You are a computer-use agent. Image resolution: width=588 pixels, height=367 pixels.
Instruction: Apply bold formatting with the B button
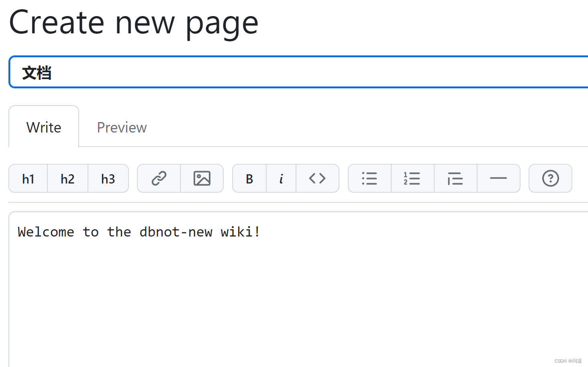coord(249,178)
